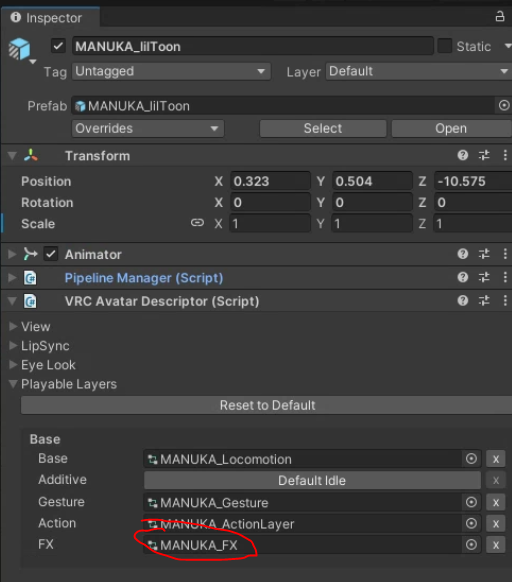Click Scale X field
The image size is (512, 582).
pyautogui.click(x=270, y=224)
